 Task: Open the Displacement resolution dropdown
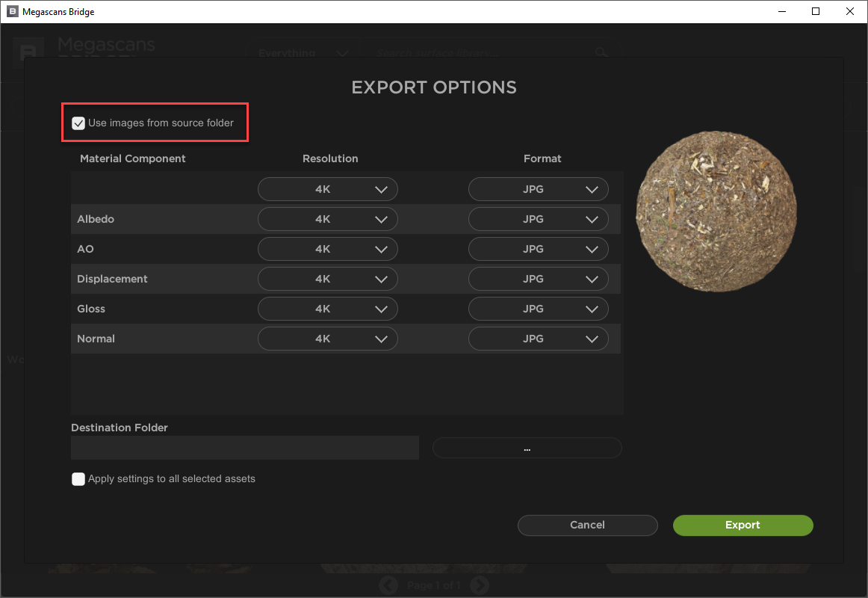327,279
